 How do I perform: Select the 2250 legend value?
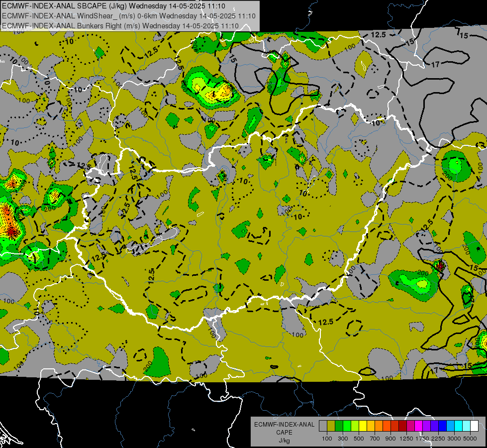438,439
